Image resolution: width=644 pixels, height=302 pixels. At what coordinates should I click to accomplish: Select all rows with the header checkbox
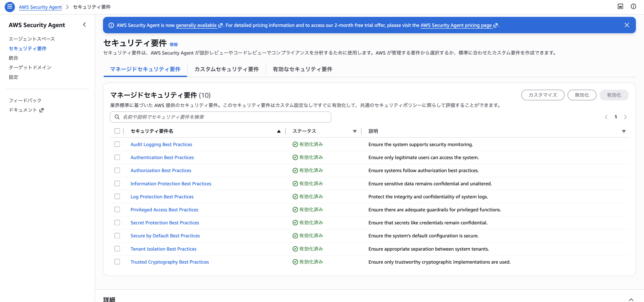(x=117, y=131)
